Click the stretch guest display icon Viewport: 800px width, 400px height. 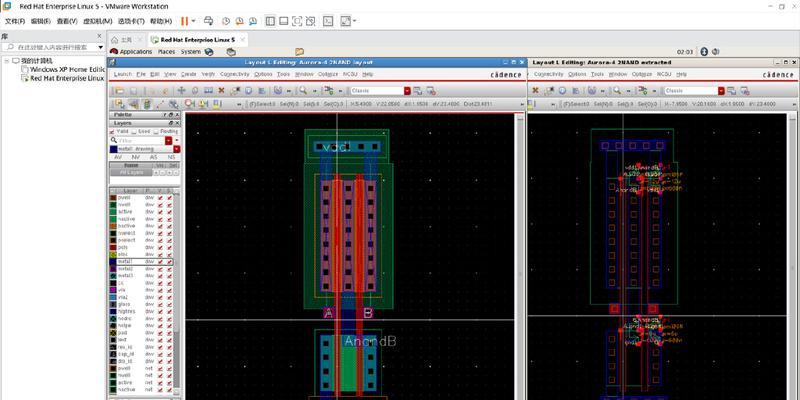(345, 21)
